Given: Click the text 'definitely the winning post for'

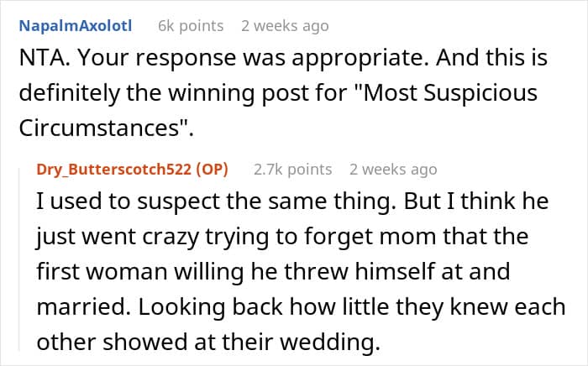Looking at the screenshot, I should (182, 93).
